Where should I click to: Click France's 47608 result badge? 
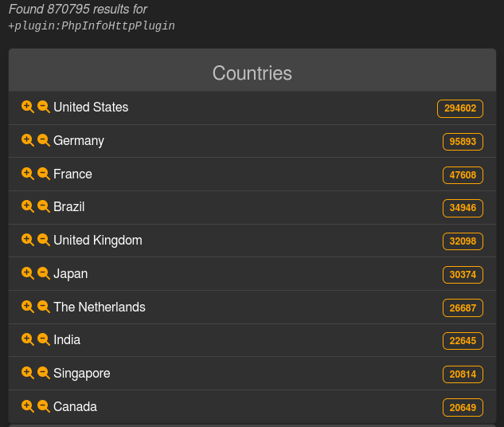click(463, 175)
